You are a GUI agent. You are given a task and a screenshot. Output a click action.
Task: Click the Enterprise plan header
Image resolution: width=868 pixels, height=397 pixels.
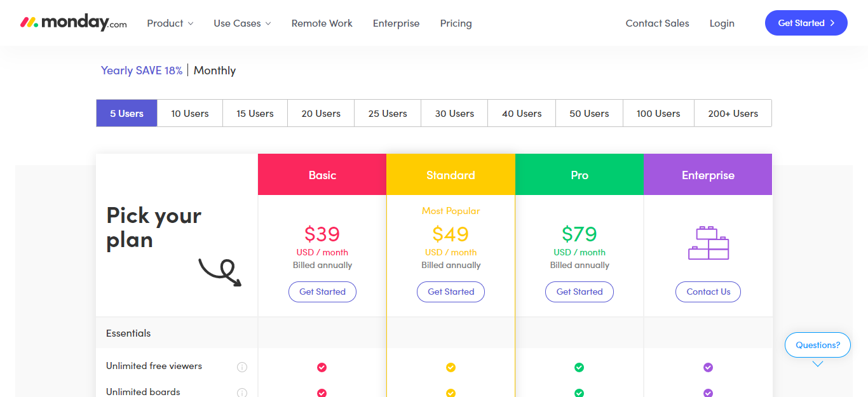pyautogui.click(x=708, y=175)
